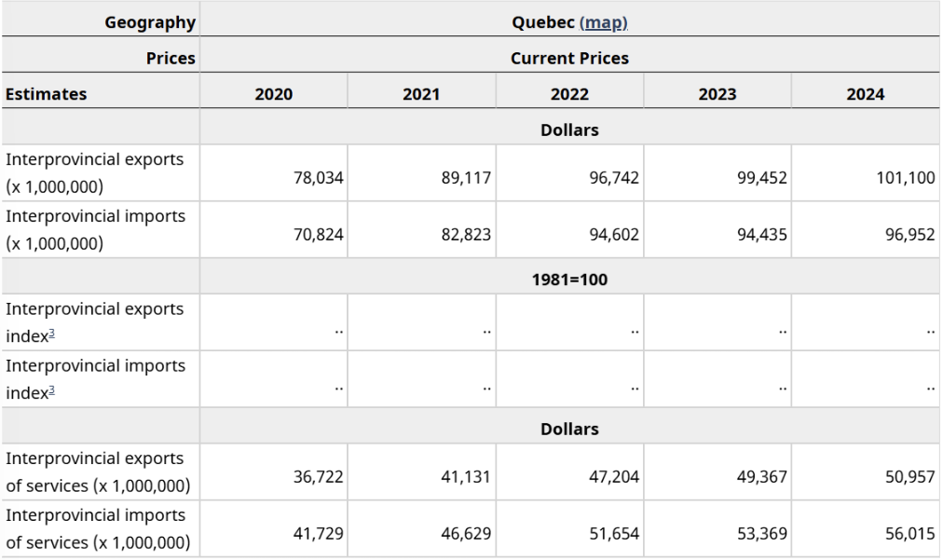Click the value 47,204
943x560 pixels.
tap(614, 477)
